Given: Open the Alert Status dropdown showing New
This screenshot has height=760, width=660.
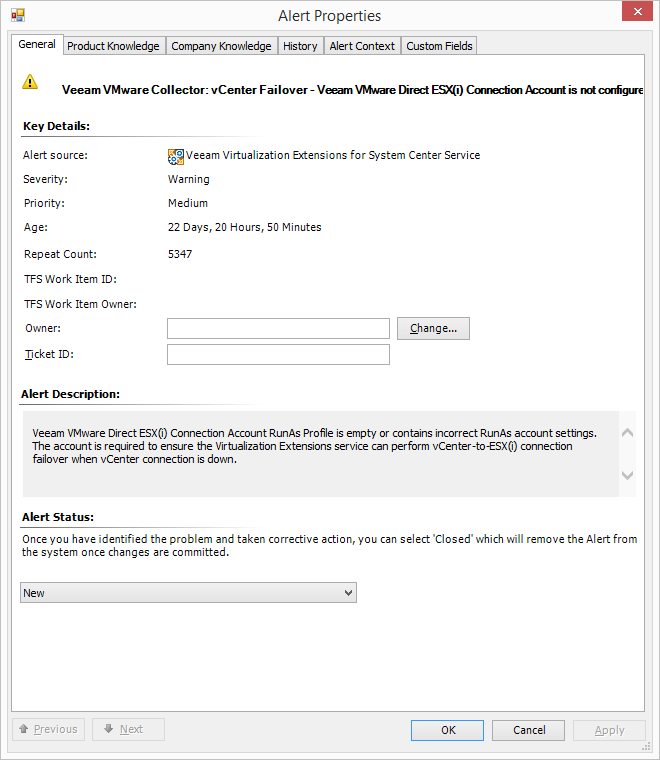Looking at the screenshot, I should tap(189, 593).
